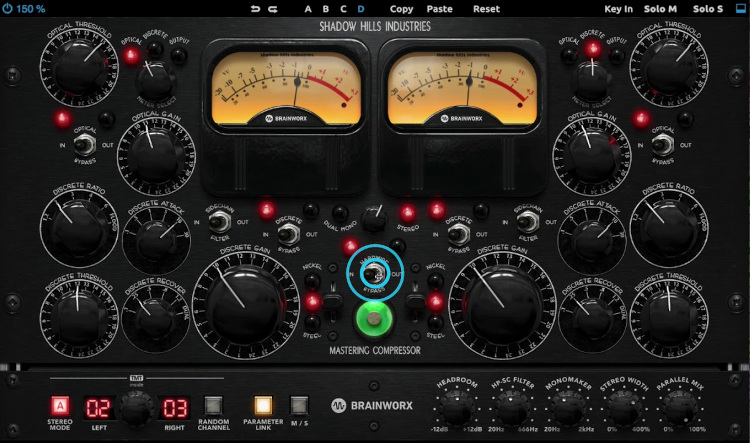This screenshot has width=750, height=443.
Task: Click the Dual Mono / Stereo selector knob
Action: tap(374, 219)
